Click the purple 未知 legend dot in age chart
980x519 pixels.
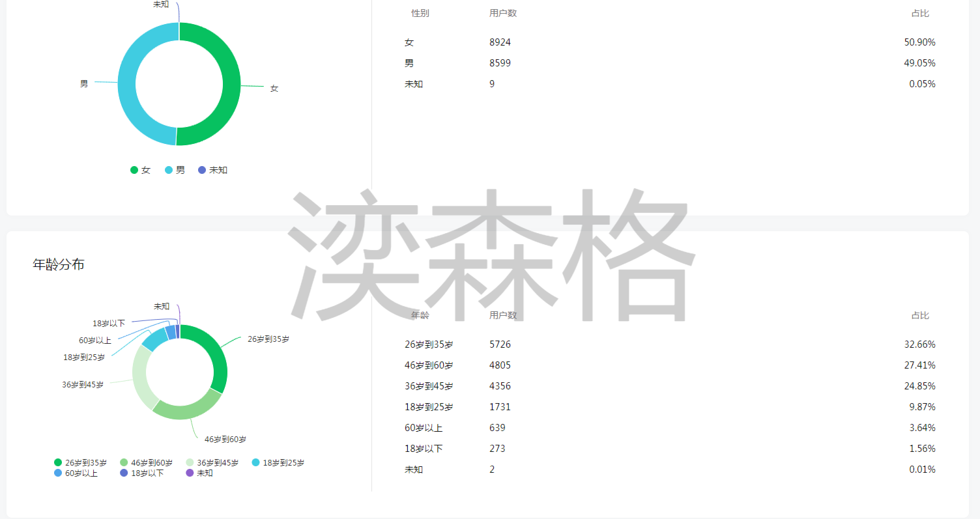[190, 473]
